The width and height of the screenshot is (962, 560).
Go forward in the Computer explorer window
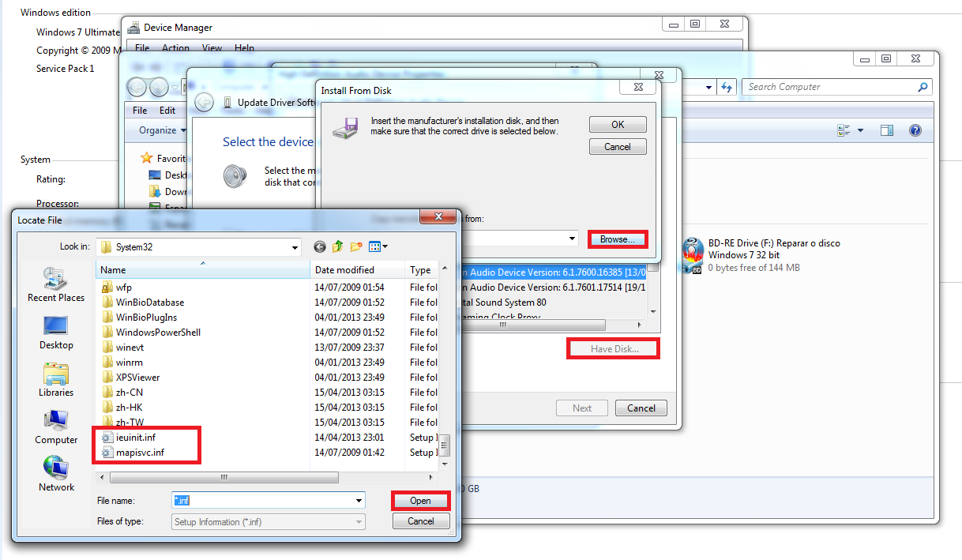click(x=159, y=87)
